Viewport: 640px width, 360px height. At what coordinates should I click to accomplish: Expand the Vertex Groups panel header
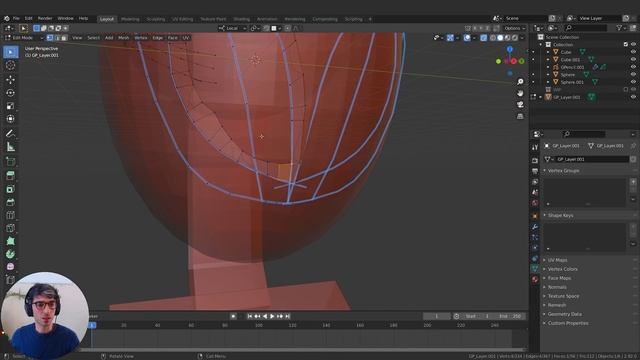(564, 171)
